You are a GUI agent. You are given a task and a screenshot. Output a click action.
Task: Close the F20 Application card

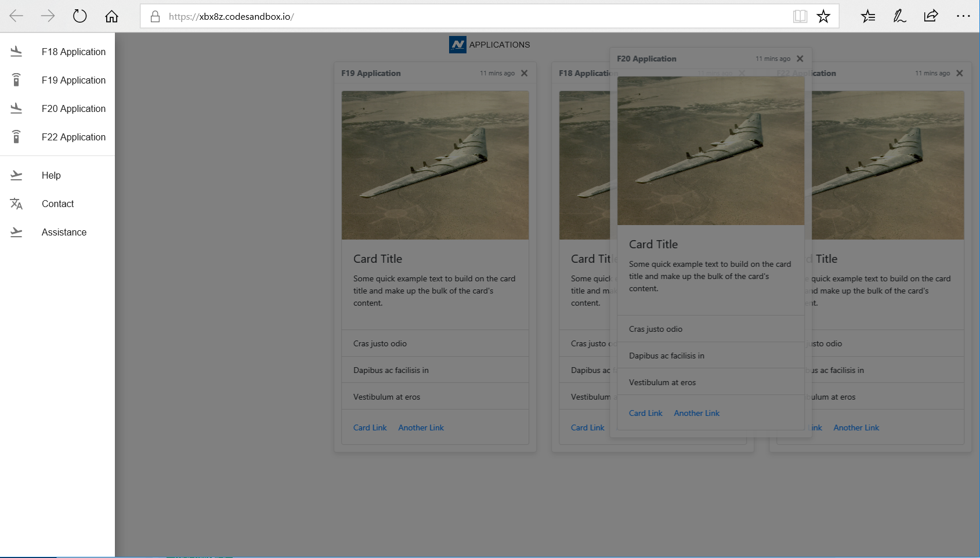800,59
